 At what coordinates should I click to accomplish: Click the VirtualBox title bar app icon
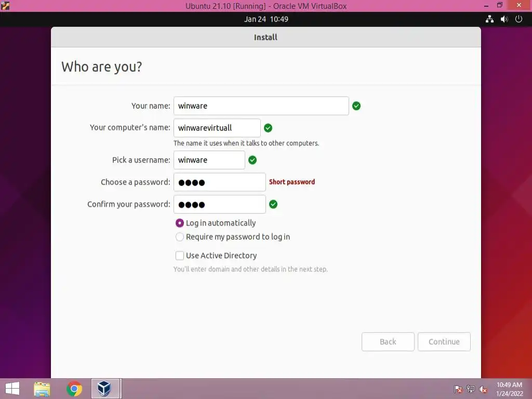pyautogui.click(x=5, y=5)
